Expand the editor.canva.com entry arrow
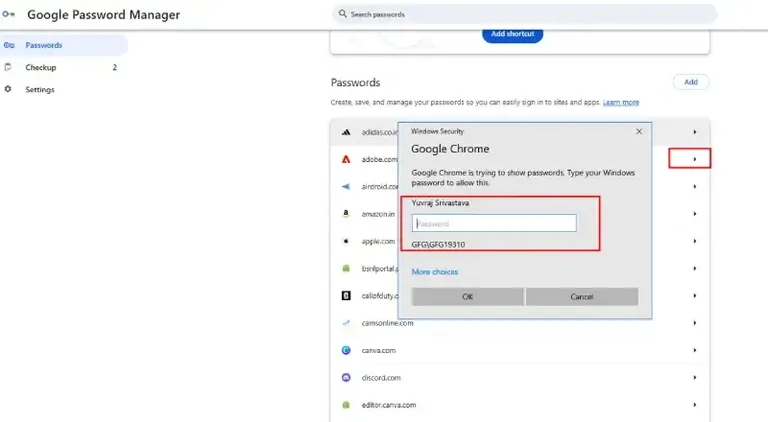 click(695, 405)
